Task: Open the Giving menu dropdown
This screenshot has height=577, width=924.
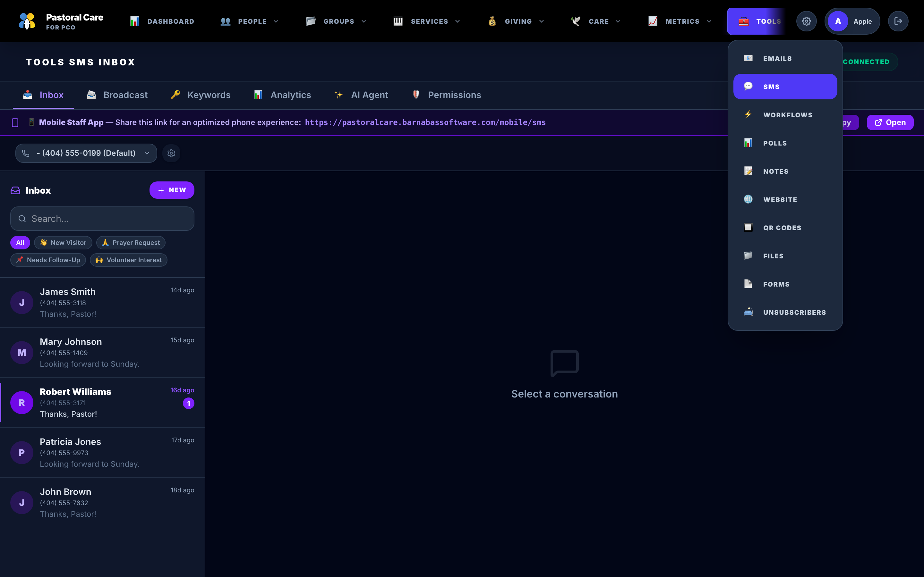Action: point(516,21)
